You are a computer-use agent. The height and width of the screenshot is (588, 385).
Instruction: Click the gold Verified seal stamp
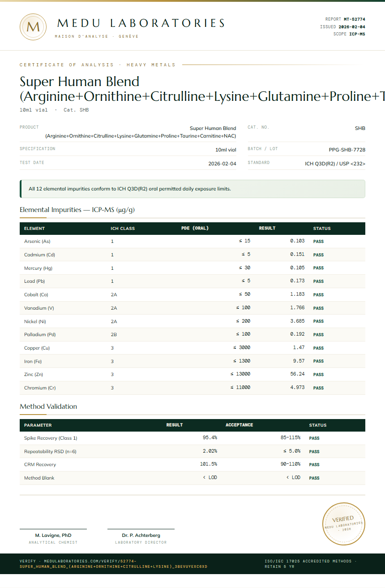(x=344, y=524)
